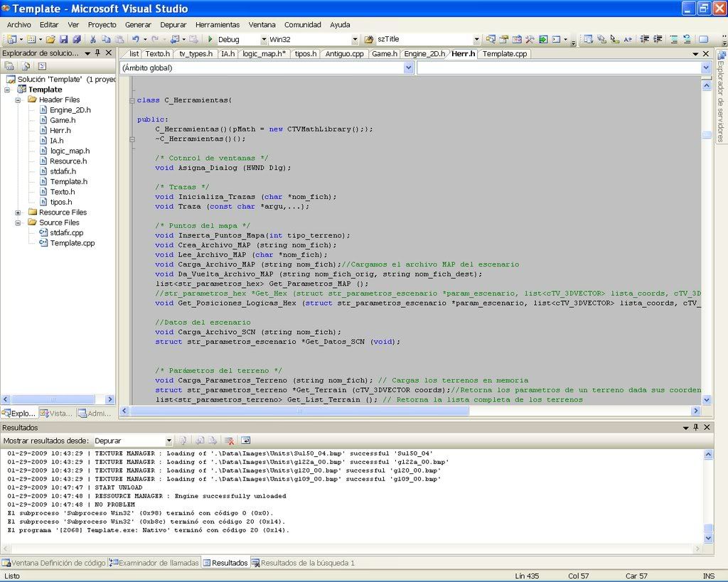
Task: Open the Archivo menu
Action: coord(19,25)
